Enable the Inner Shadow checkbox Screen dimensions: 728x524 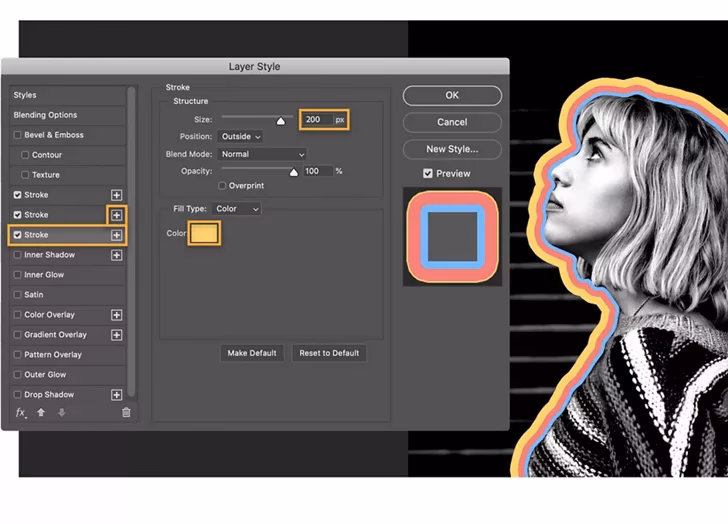pos(18,255)
